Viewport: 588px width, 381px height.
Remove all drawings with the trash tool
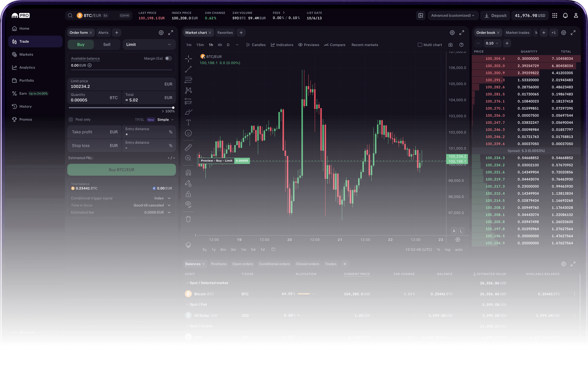coord(188,219)
